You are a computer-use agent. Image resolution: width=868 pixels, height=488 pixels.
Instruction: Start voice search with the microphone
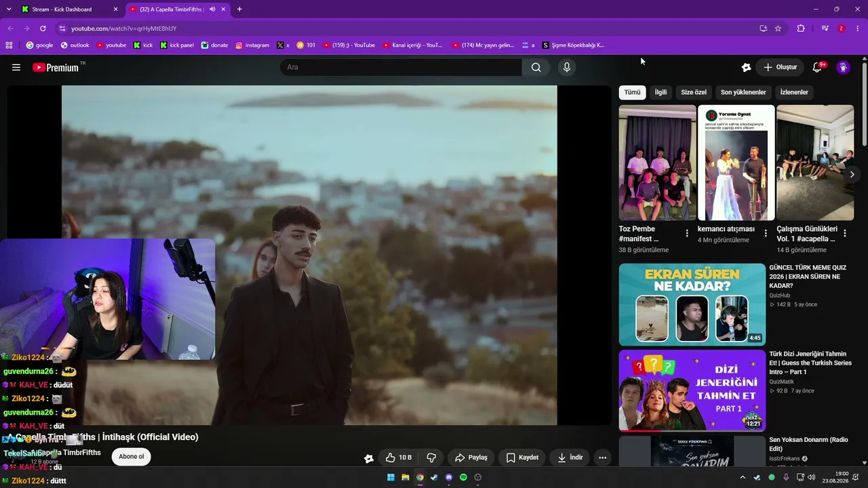tap(567, 67)
